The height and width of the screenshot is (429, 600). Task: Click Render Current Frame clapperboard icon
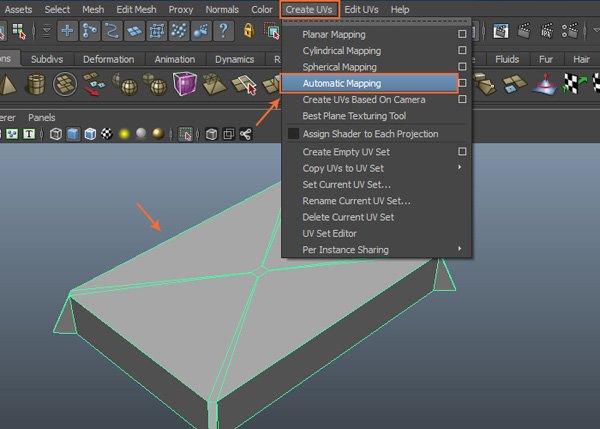coord(524,31)
